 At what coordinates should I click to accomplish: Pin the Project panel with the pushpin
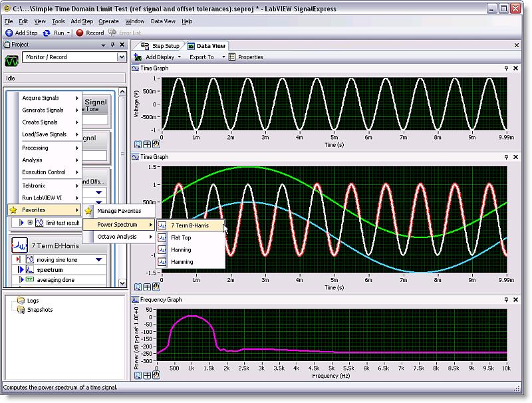(x=112, y=45)
